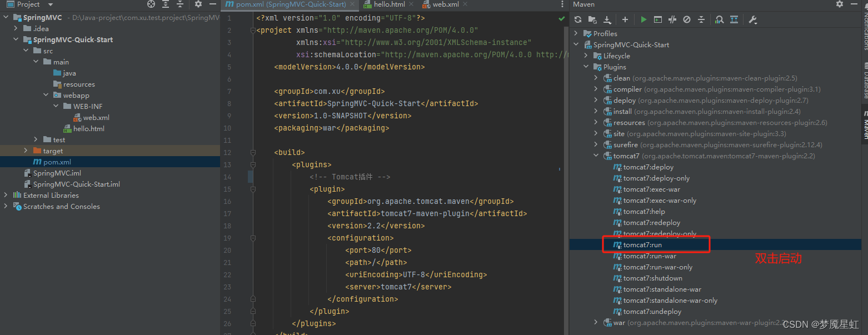Collapse Plugins node in Maven
This screenshot has height=335, width=868.
(586, 67)
